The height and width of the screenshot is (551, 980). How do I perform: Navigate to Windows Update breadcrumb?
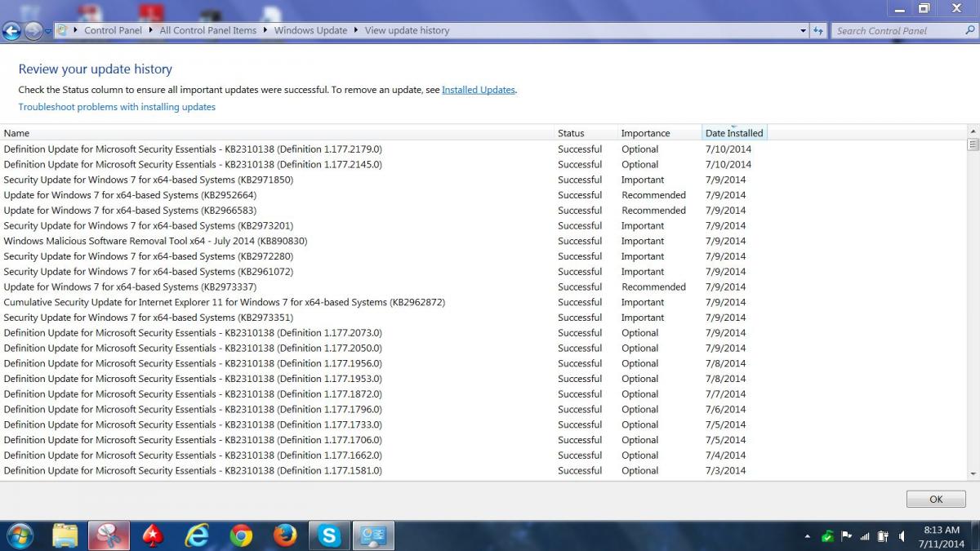click(x=310, y=30)
